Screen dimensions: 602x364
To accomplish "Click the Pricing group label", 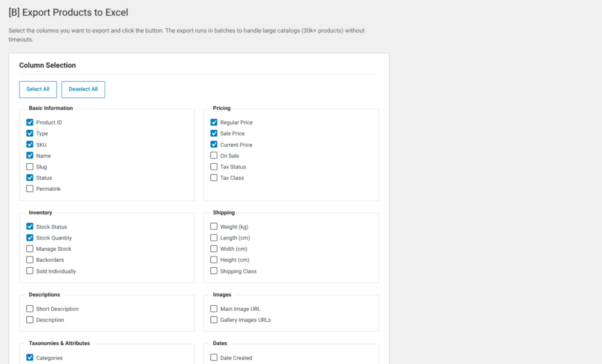I will click(222, 108).
